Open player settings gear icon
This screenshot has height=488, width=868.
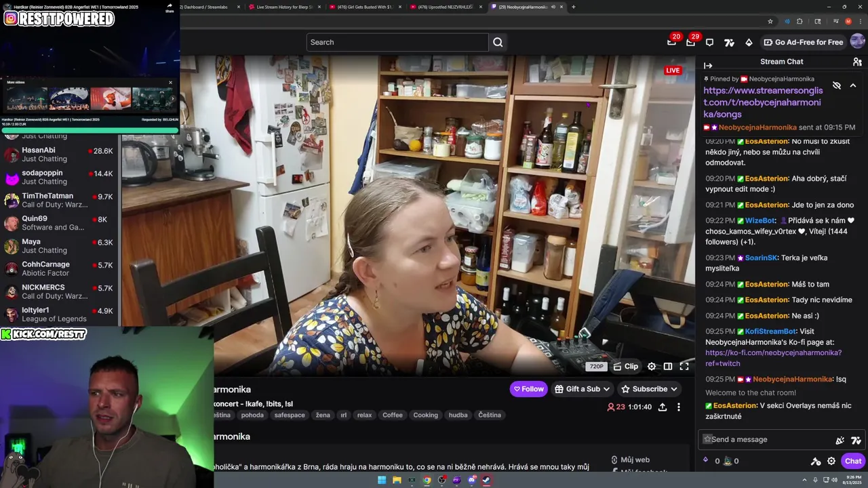tap(652, 366)
